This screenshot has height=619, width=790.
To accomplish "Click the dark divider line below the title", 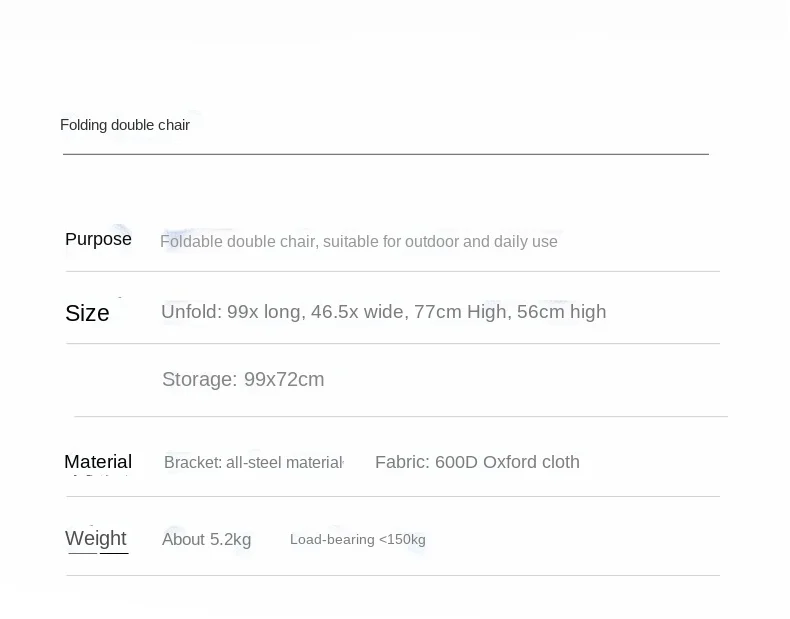I will coord(386,154).
